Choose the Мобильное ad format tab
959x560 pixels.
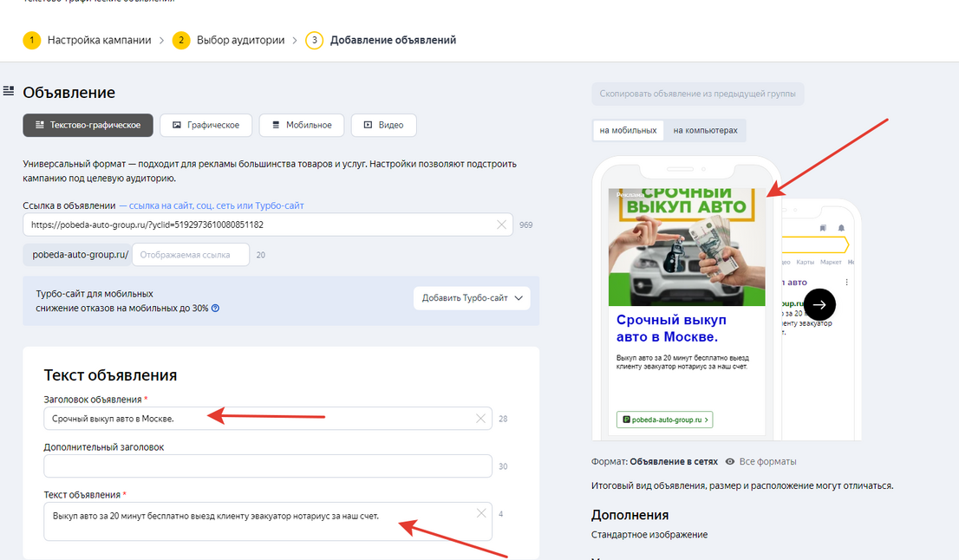tap(302, 126)
